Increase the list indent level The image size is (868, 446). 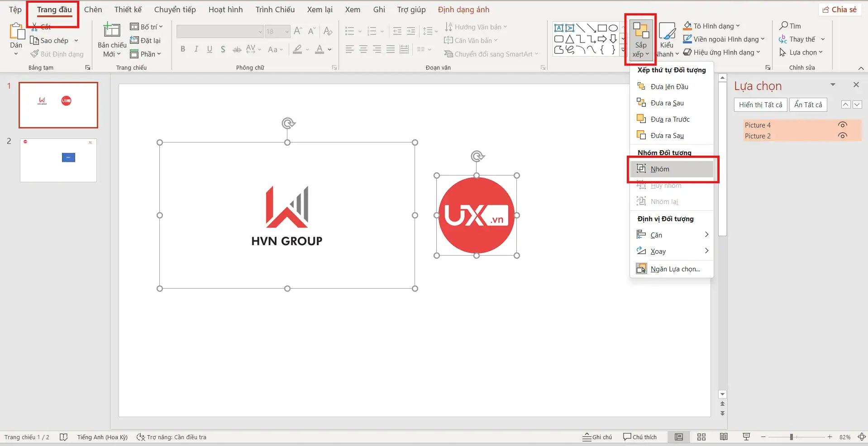coord(411,31)
